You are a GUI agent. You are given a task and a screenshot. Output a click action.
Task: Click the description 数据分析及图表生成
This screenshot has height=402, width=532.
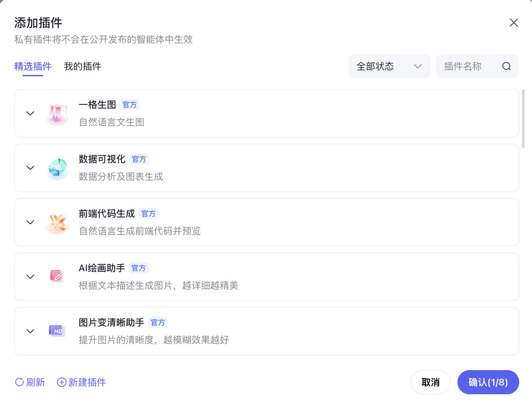(121, 176)
